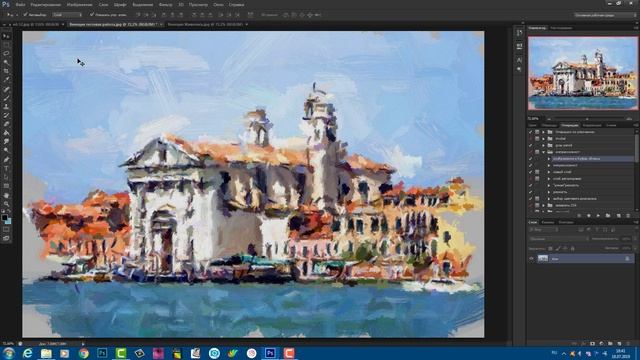Viewport: 640px width, 360px height.
Task: Open the layer blending mode dropdown
Action: pos(558,238)
